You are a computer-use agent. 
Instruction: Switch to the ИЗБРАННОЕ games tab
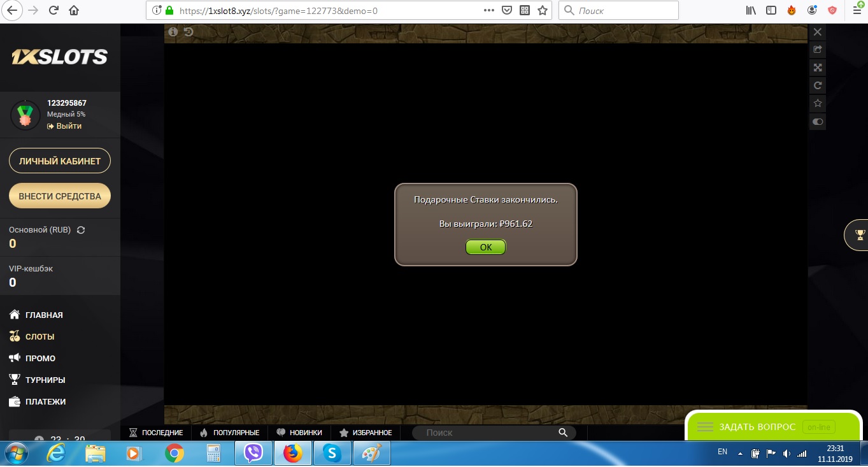(366, 433)
